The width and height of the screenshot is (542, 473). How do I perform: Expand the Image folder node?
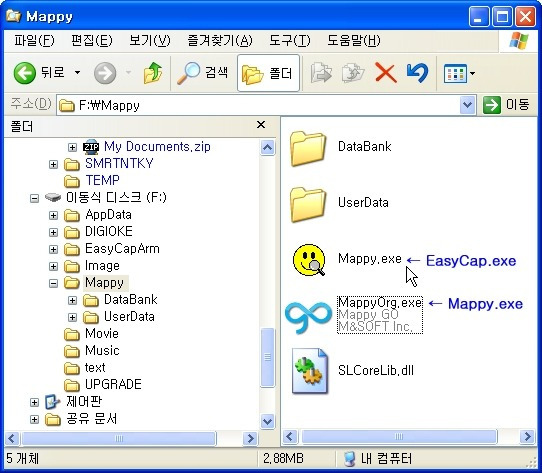click(x=53, y=267)
